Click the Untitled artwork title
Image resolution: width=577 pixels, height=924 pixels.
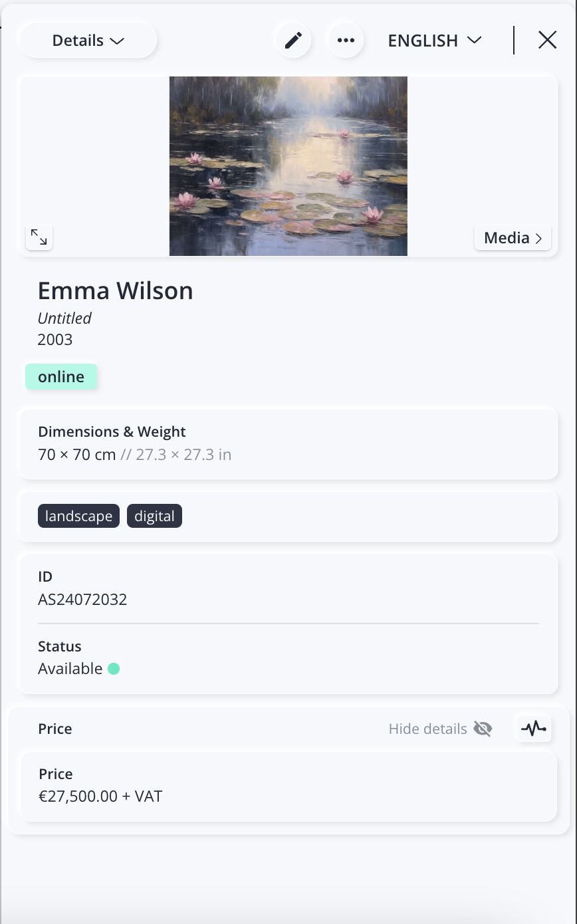click(64, 318)
